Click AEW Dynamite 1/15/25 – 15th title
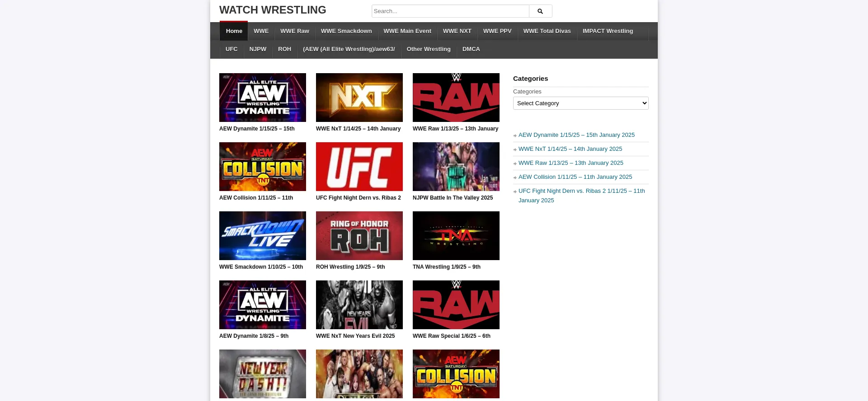Viewport: 868px width, 401px height. (257, 129)
